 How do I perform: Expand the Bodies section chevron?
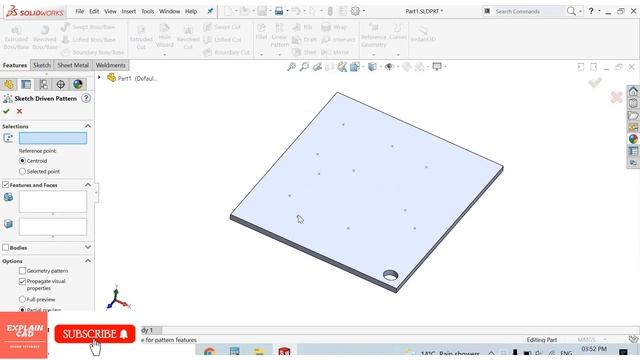pos(88,247)
